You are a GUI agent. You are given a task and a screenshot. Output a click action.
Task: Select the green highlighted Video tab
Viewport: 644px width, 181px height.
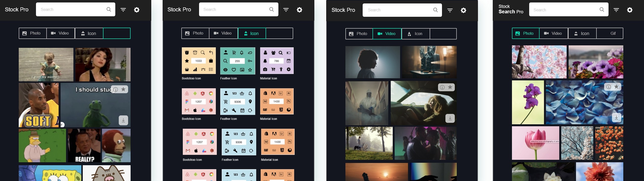(x=387, y=34)
